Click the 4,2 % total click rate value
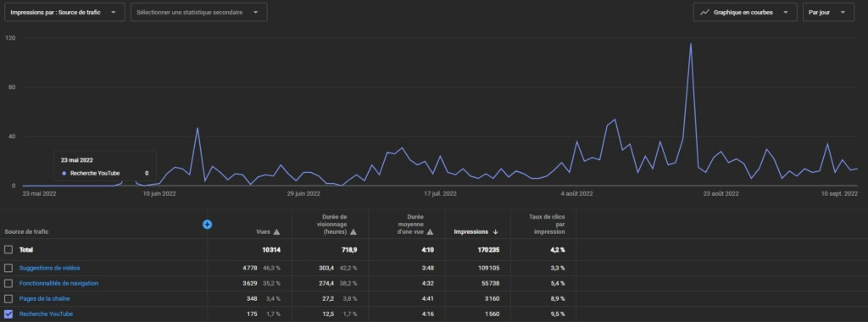This screenshot has width=868, height=322. pyautogui.click(x=557, y=250)
